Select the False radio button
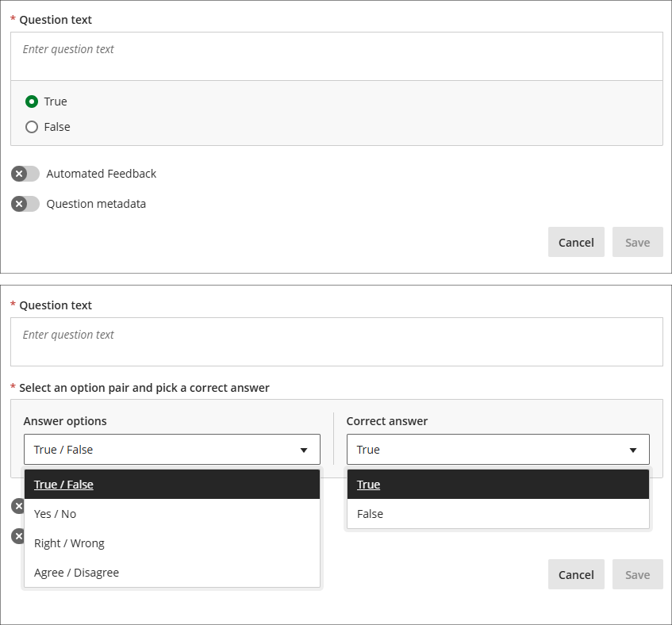The image size is (672, 625). click(32, 127)
